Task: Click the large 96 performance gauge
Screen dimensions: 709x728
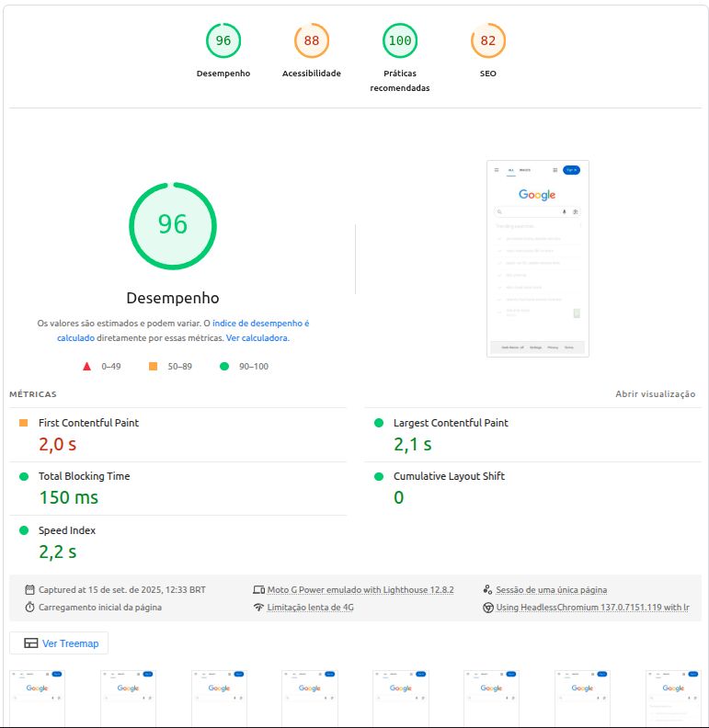Action: tap(173, 225)
